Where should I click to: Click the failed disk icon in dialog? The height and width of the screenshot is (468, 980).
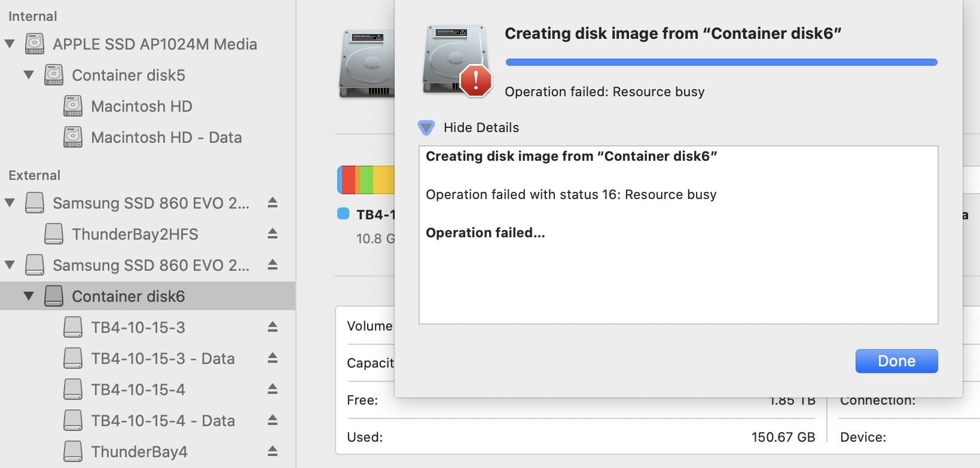pyautogui.click(x=457, y=60)
